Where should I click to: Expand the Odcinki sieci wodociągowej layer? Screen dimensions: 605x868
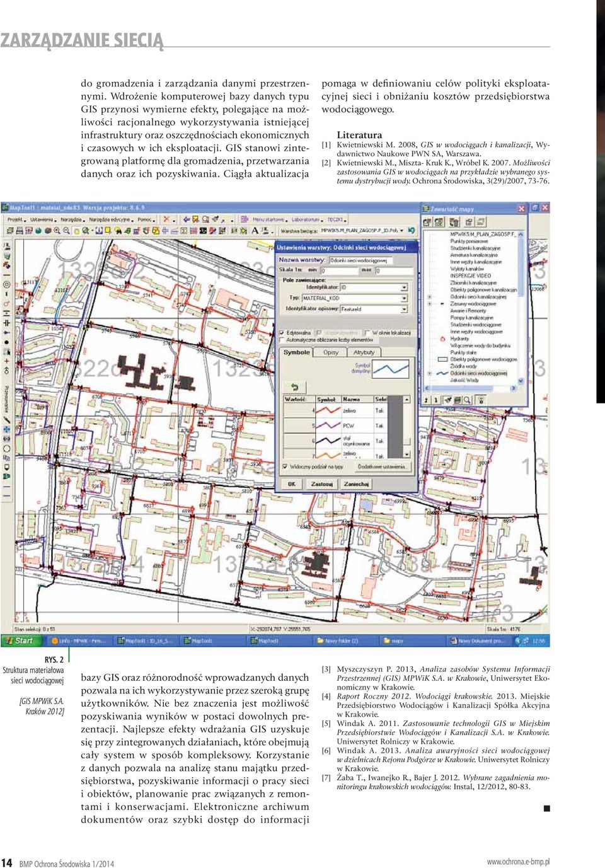click(x=429, y=373)
